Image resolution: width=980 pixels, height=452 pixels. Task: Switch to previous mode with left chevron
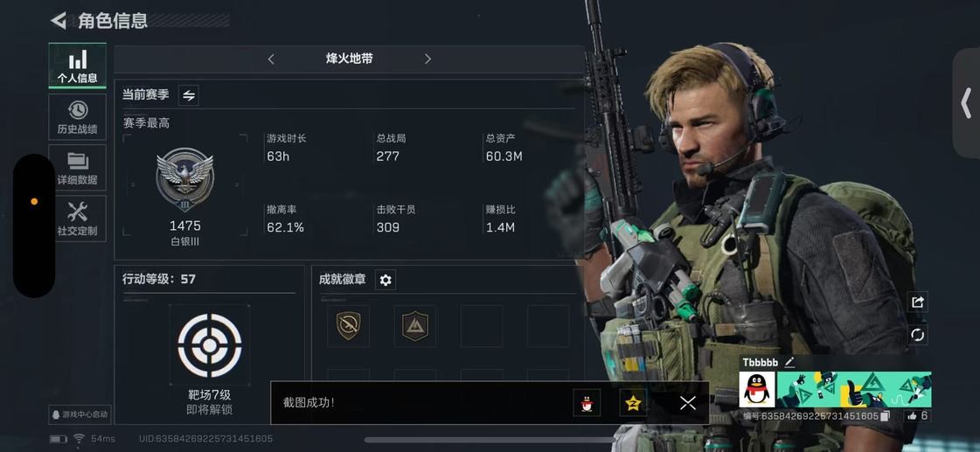click(271, 59)
